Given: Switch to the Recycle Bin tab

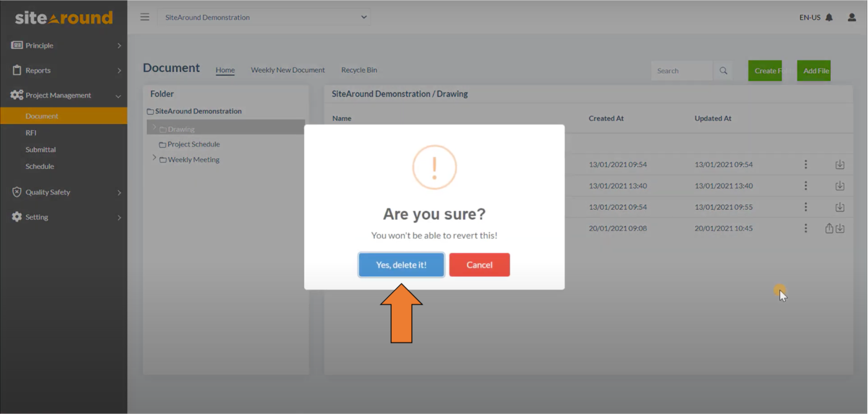Looking at the screenshot, I should [x=359, y=70].
